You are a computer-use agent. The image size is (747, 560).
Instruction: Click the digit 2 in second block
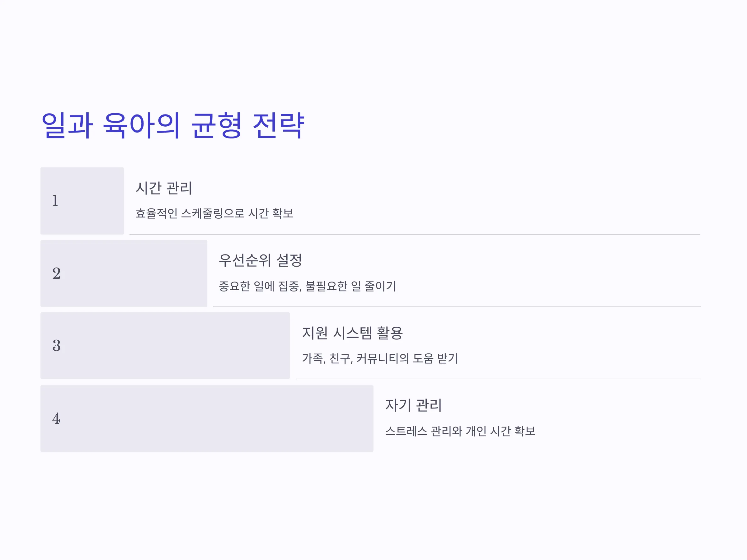click(x=56, y=273)
